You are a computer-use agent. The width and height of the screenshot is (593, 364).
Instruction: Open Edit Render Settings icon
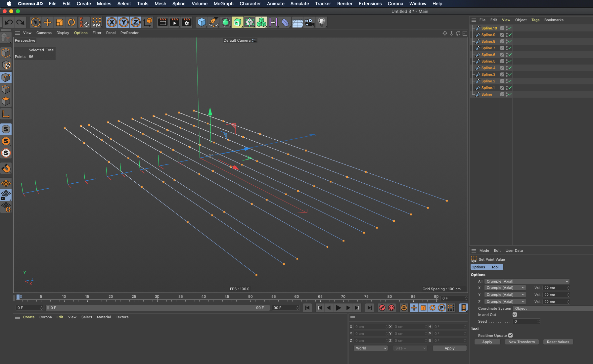tap(187, 22)
